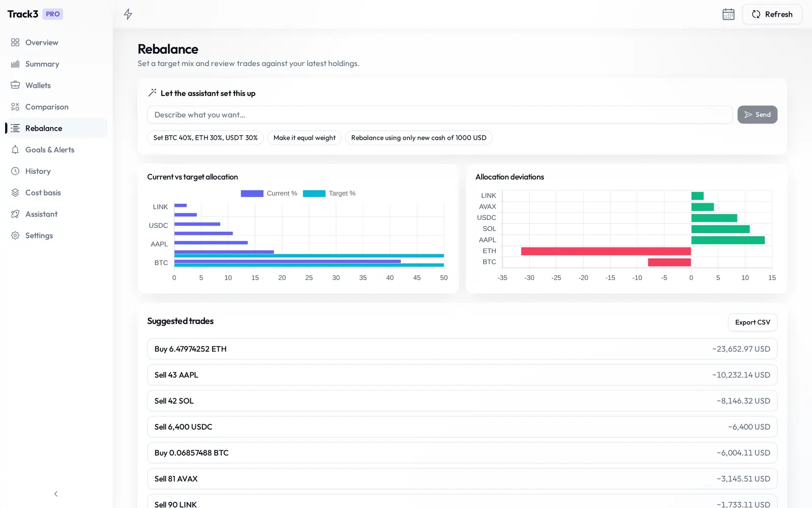
Task: Export suggested trades as CSV
Action: [x=753, y=322]
